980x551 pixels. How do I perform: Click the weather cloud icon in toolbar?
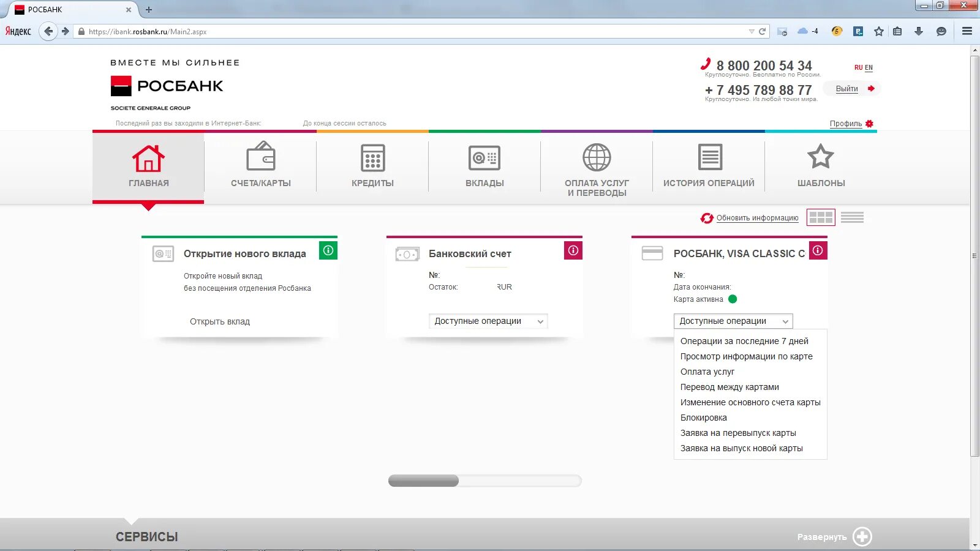[x=802, y=31]
